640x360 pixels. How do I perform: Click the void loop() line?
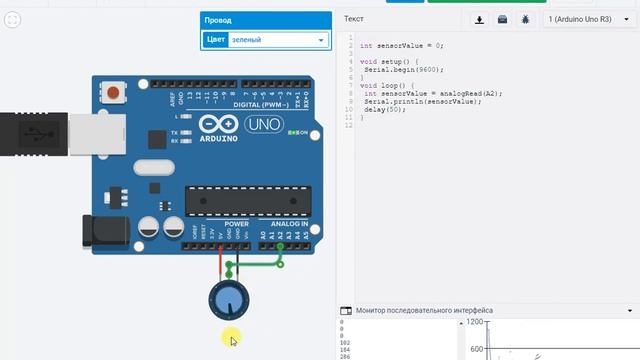387,86
